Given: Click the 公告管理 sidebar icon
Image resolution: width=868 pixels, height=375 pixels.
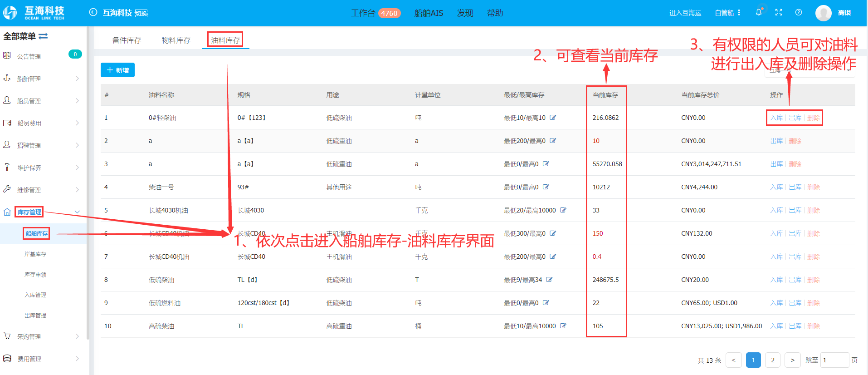Looking at the screenshot, I should tap(7, 55).
